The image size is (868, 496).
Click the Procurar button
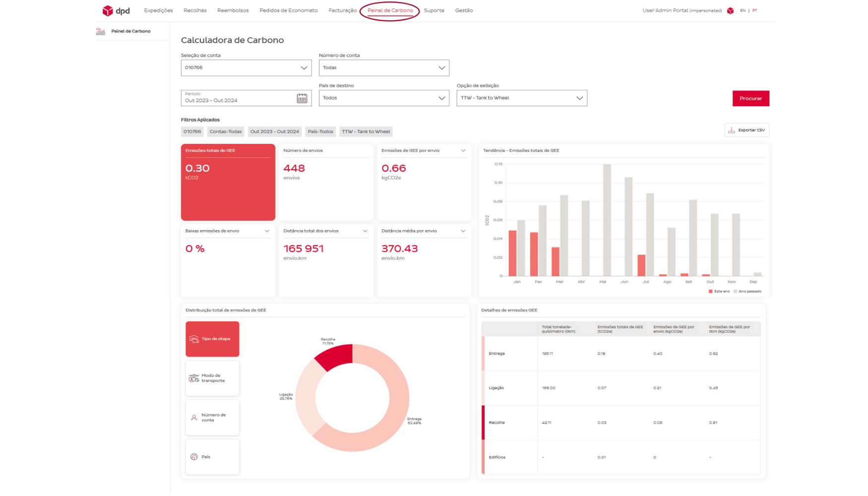[x=750, y=98]
